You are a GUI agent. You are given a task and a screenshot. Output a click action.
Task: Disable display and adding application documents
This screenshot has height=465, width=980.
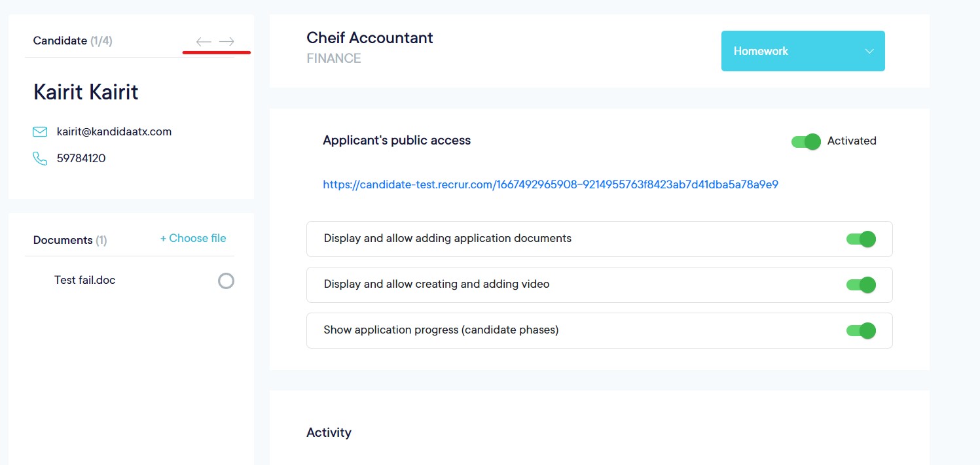861,239
